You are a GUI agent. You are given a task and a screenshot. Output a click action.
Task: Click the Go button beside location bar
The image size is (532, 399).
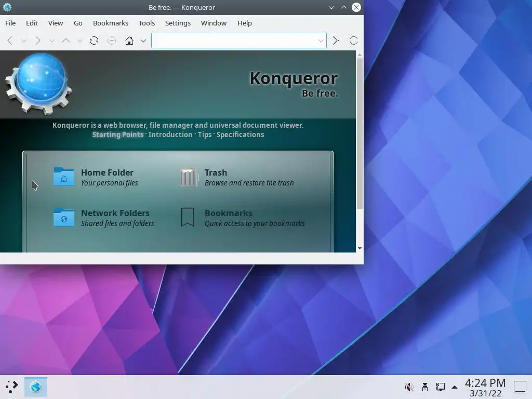coord(336,41)
